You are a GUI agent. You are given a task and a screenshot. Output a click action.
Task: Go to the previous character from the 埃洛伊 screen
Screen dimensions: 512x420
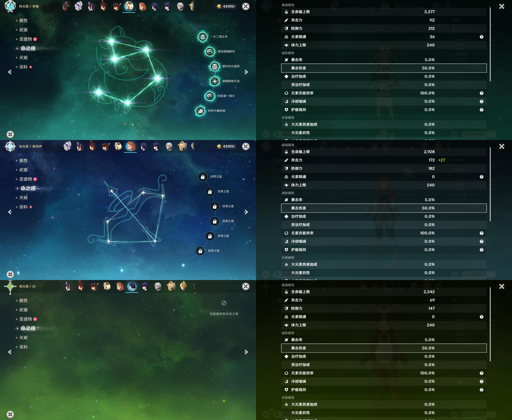10,212
